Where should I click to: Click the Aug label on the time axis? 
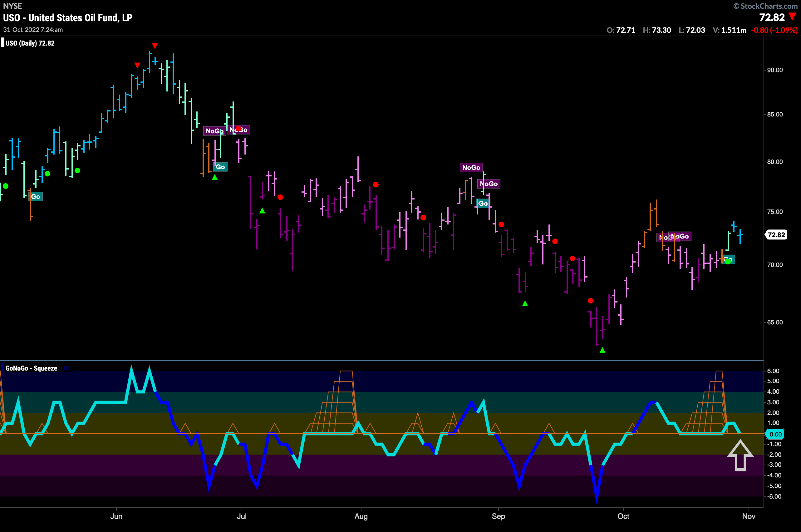(361, 516)
